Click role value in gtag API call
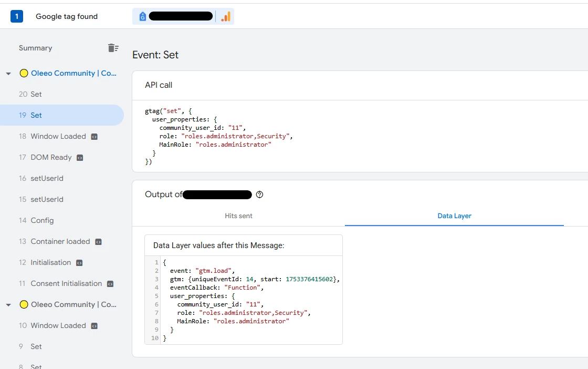The height and width of the screenshot is (369, 588). (235, 136)
